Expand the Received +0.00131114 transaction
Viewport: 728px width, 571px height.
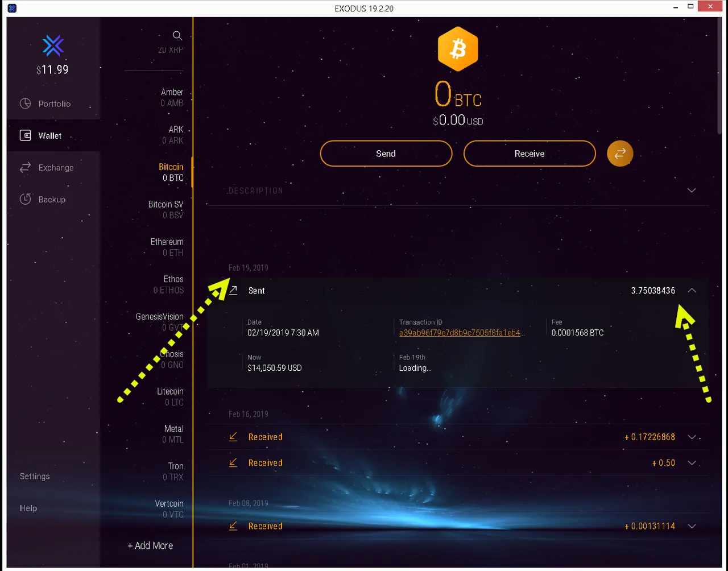pos(692,526)
